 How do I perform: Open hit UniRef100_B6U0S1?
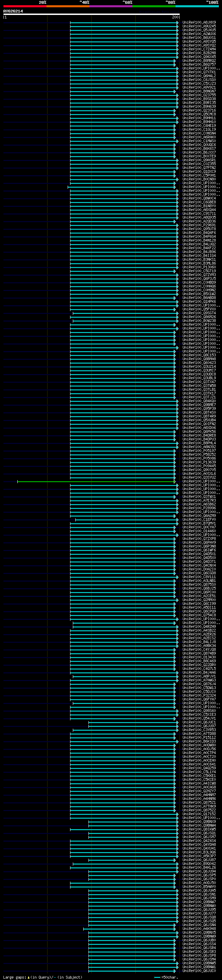[199, 38]
